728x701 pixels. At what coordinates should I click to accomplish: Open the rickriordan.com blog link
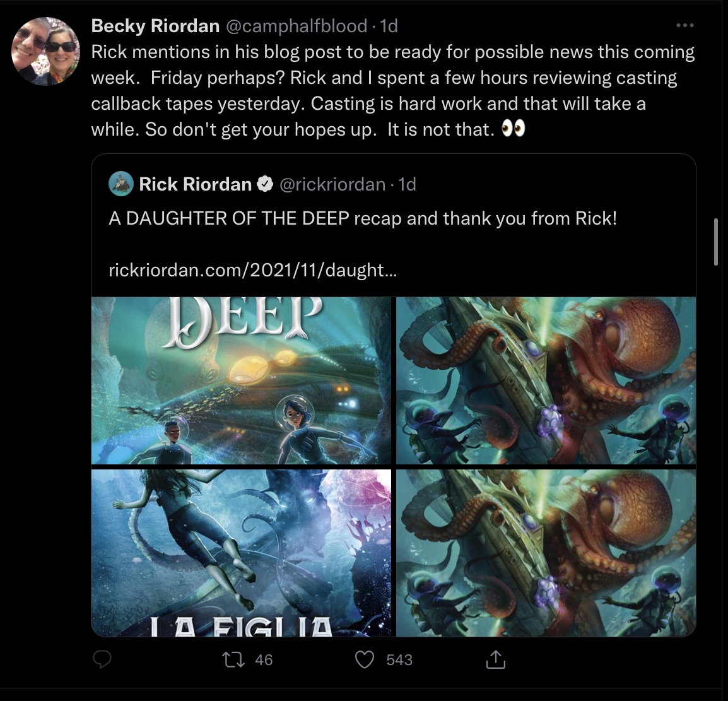click(x=252, y=269)
